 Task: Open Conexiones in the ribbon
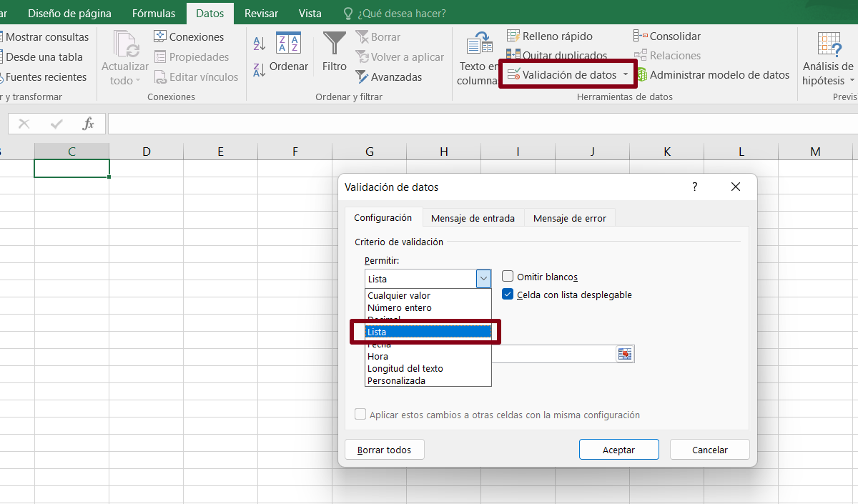(x=189, y=37)
